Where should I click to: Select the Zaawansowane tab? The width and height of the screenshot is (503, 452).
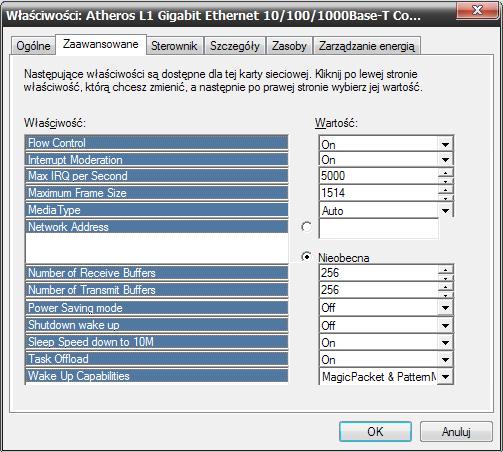pos(101,44)
